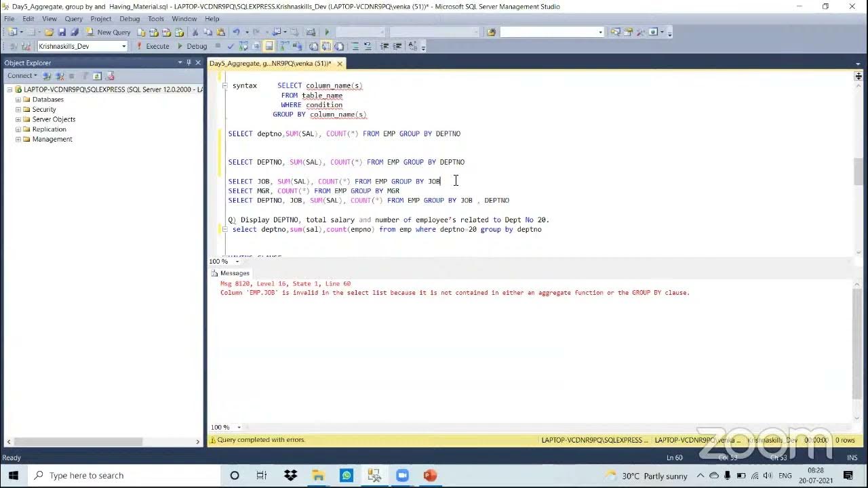Expand the Management node
The height and width of the screenshot is (488, 868).
click(x=18, y=139)
